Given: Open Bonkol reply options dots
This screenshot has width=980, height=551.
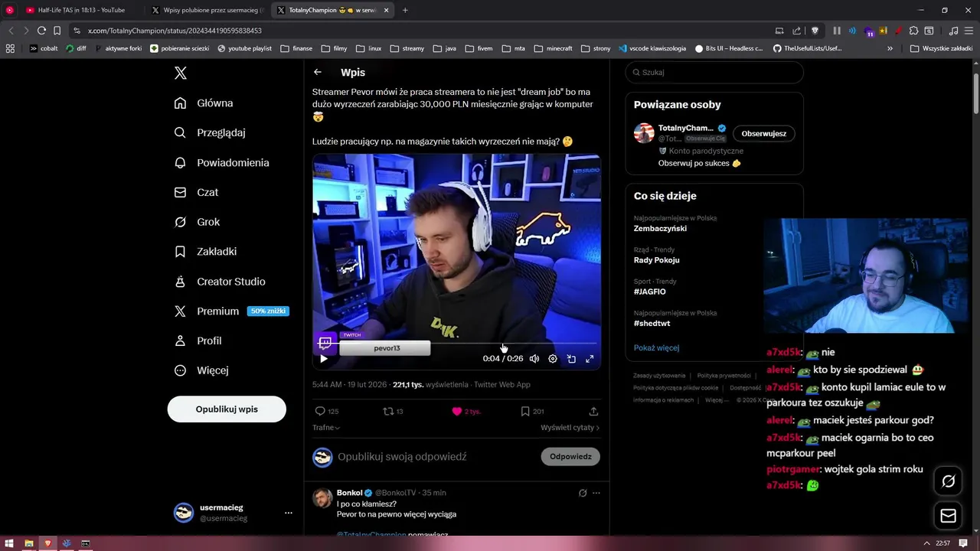Looking at the screenshot, I should click(x=596, y=493).
